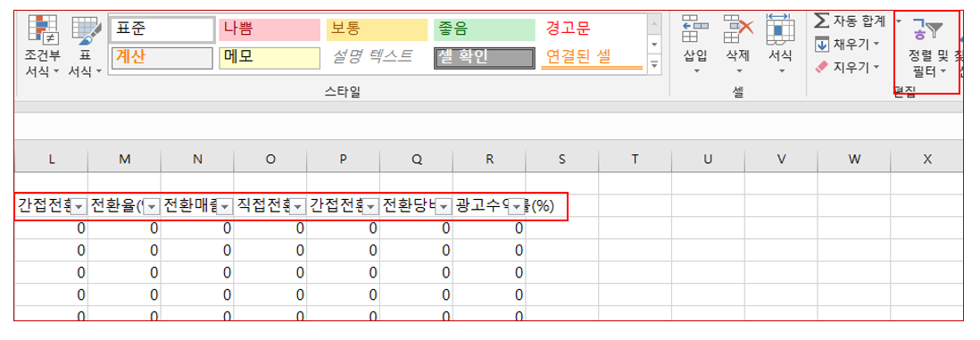Expand the cell styles gallery more arrow
The height and width of the screenshot is (340, 980).
click(654, 63)
